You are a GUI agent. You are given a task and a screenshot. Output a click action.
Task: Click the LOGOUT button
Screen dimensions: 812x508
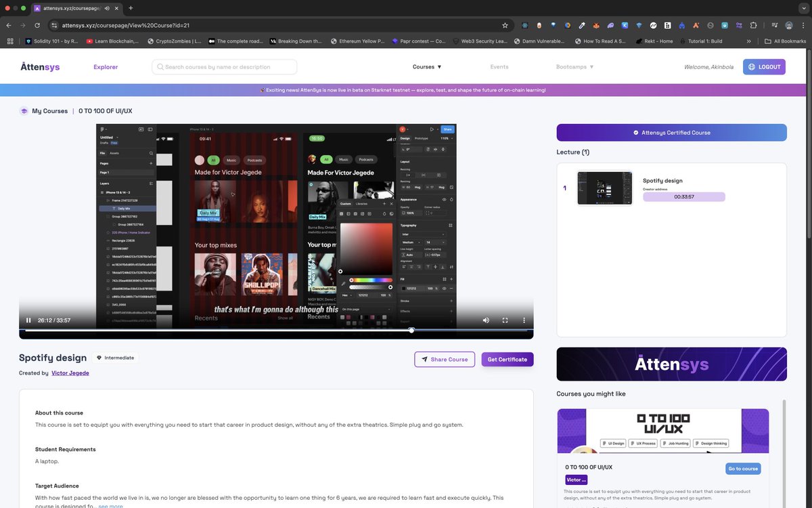pyautogui.click(x=764, y=67)
